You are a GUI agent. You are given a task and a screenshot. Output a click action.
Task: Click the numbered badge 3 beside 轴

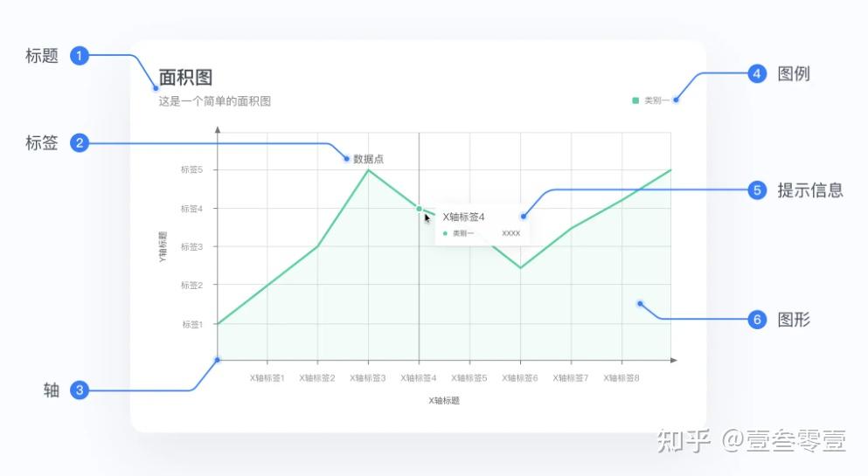80,390
